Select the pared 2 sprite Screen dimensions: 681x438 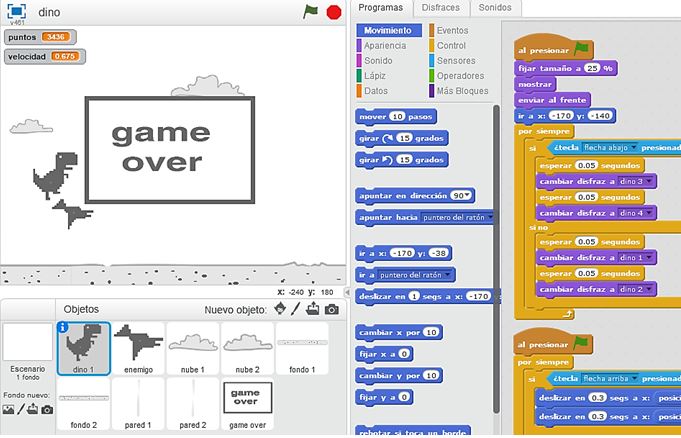tap(193, 404)
